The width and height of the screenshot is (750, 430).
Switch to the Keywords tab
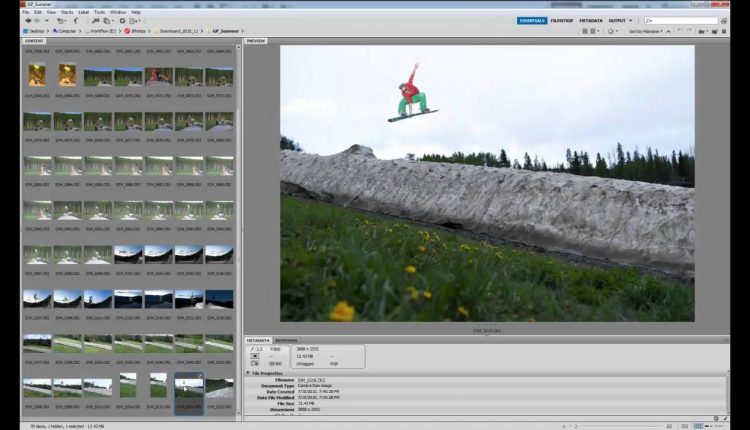[x=286, y=340]
